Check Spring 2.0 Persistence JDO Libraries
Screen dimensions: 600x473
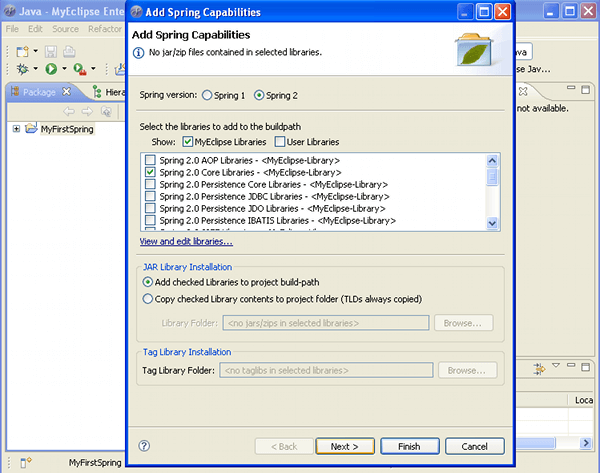[x=150, y=208]
